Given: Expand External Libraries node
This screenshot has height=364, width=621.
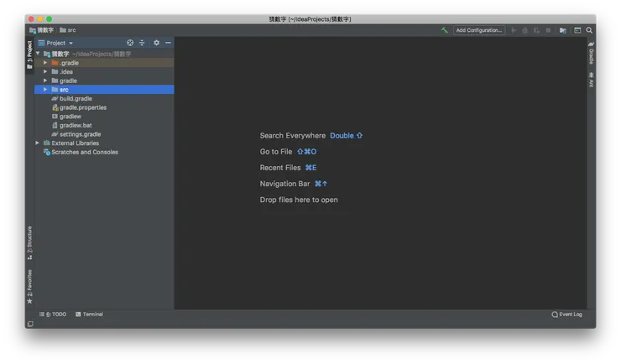Looking at the screenshot, I should 38,143.
